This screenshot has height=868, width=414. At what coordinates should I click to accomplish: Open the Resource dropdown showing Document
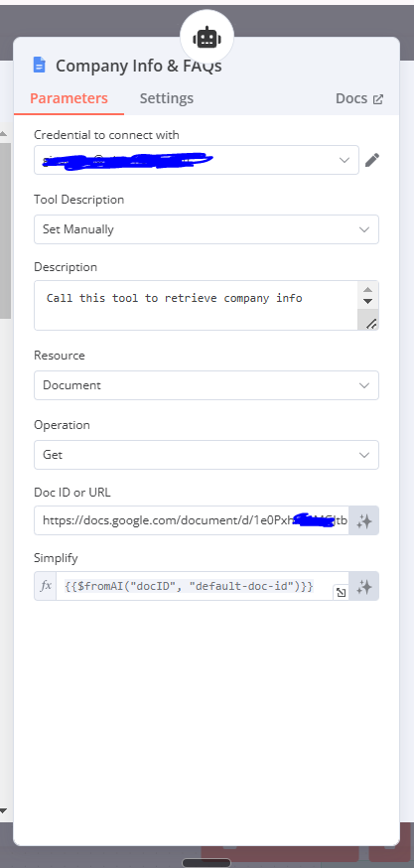pyautogui.click(x=206, y=385)
